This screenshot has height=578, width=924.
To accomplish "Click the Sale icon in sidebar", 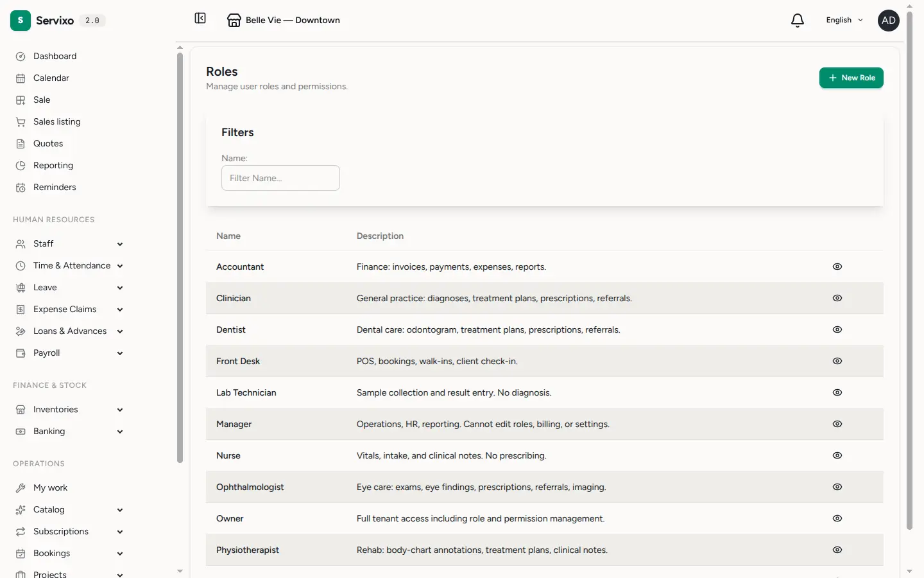I will coord(21,100).
